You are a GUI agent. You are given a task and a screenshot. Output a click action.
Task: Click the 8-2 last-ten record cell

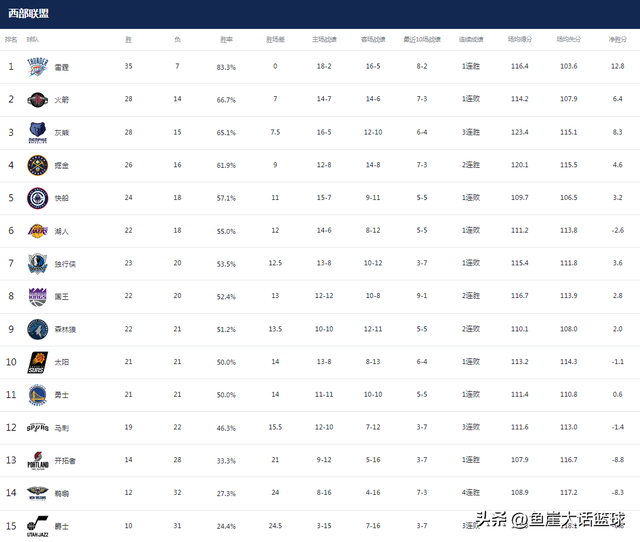(x=422, y=66)
